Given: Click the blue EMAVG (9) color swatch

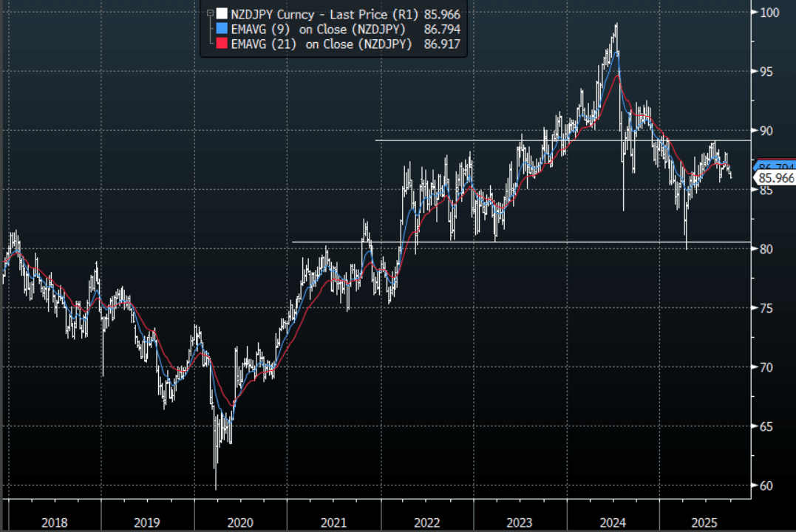Looking at the screenshot, I should click(x=222, y=28).
